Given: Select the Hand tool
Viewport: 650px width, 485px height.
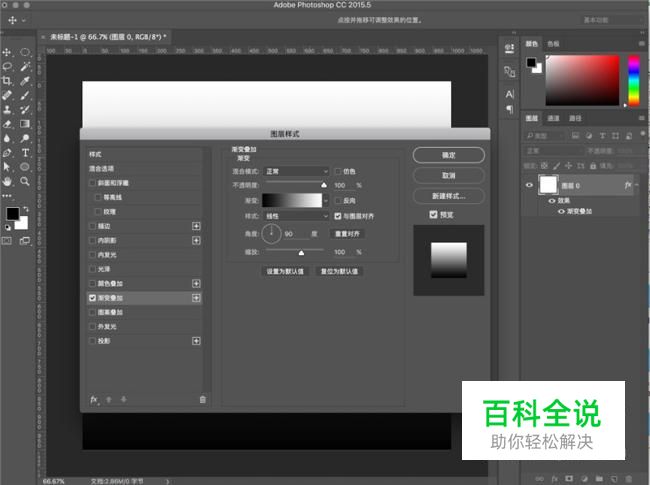Looking at the screenshot, I should point(7,181).
